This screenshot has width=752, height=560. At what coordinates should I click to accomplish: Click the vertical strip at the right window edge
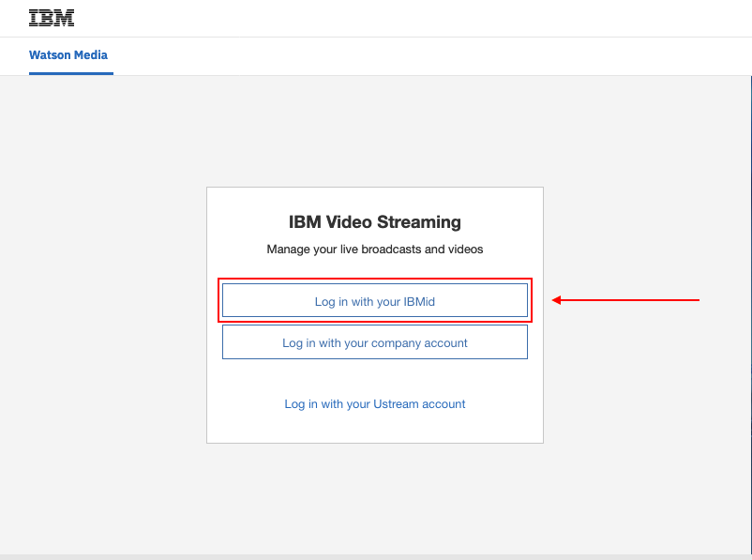[x=750, y=312]
